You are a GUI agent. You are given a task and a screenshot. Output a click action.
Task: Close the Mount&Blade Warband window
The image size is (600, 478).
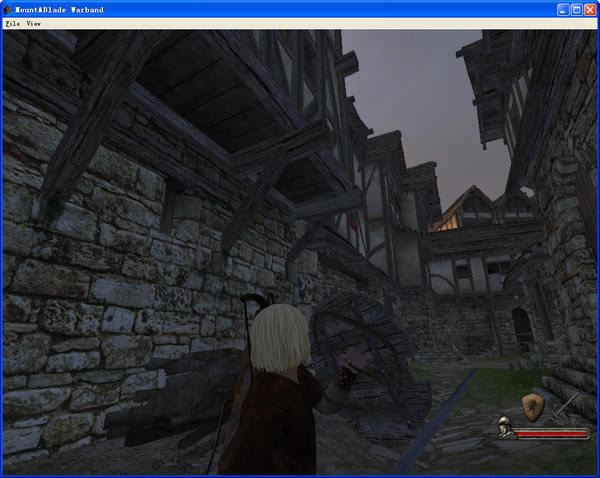[x=590, y=9]
